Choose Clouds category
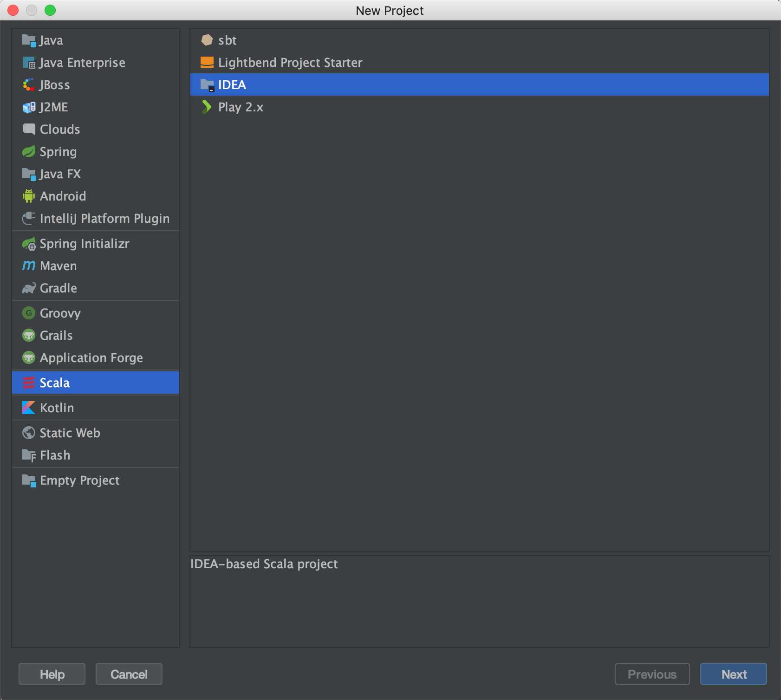The width and height of the screenshot is (781, 700). click(96, 130)
